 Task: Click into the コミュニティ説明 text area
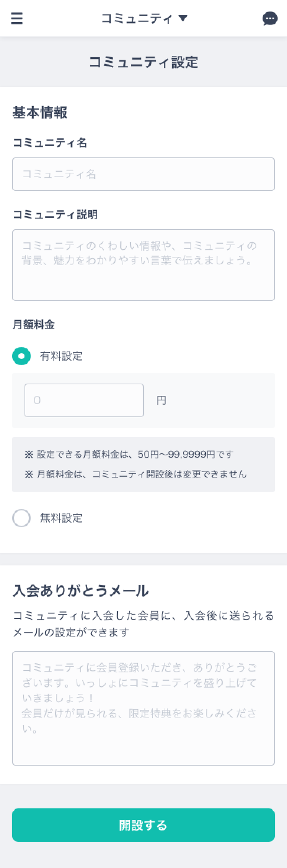pos(143,265)
